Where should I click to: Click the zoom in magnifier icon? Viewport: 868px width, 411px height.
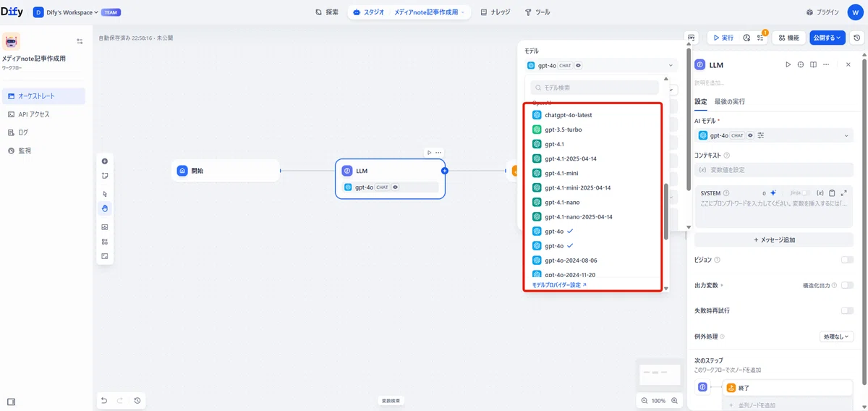pyautogui.click(x=675, y=401)
